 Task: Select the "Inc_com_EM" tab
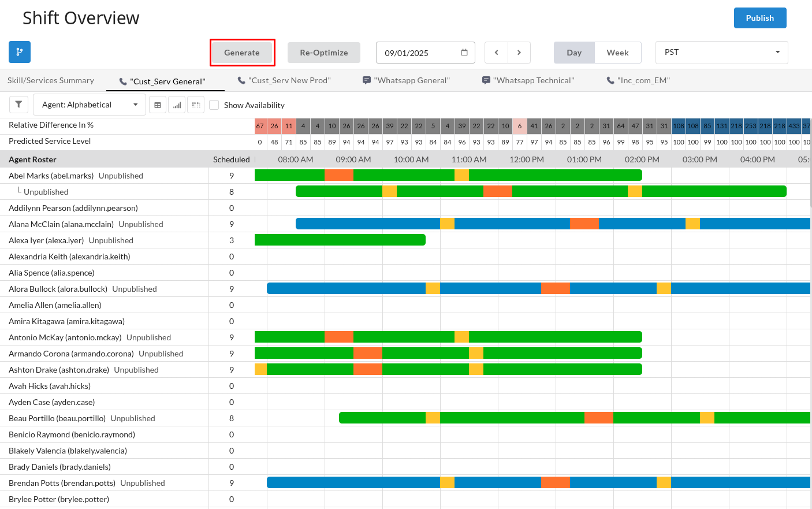[638, 80]
